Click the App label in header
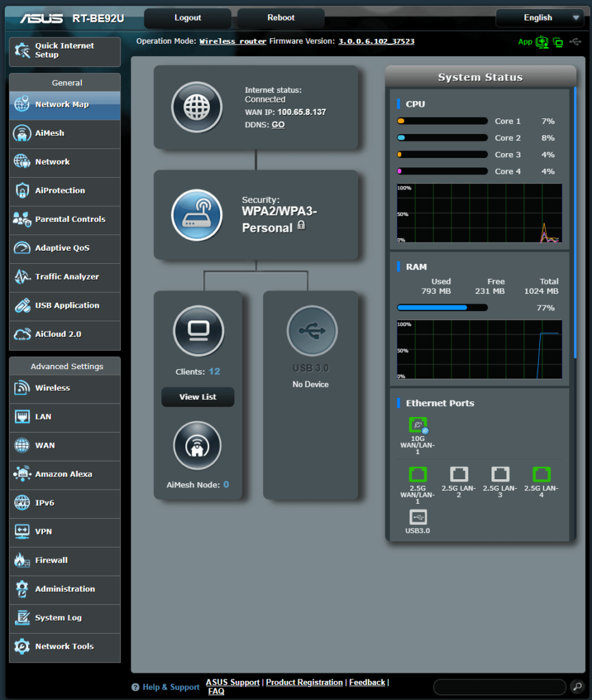Screen dimensions: 592x700 point(525,42)
